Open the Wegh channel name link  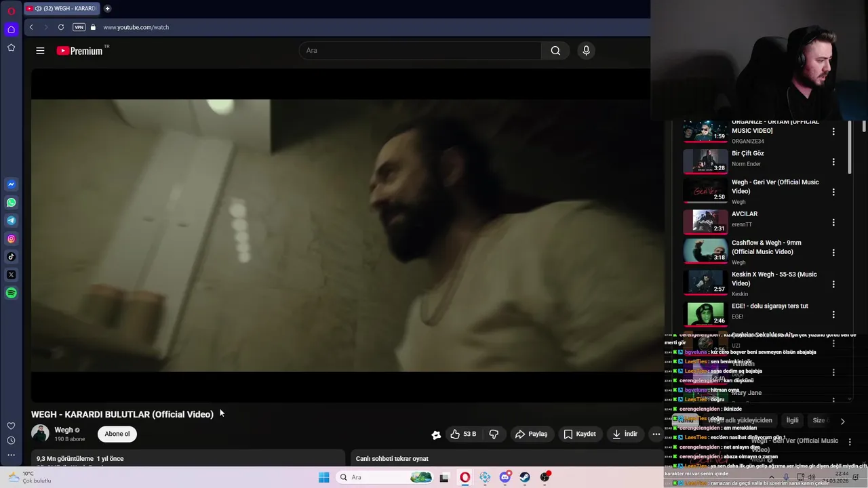click(x=64, y=430)
